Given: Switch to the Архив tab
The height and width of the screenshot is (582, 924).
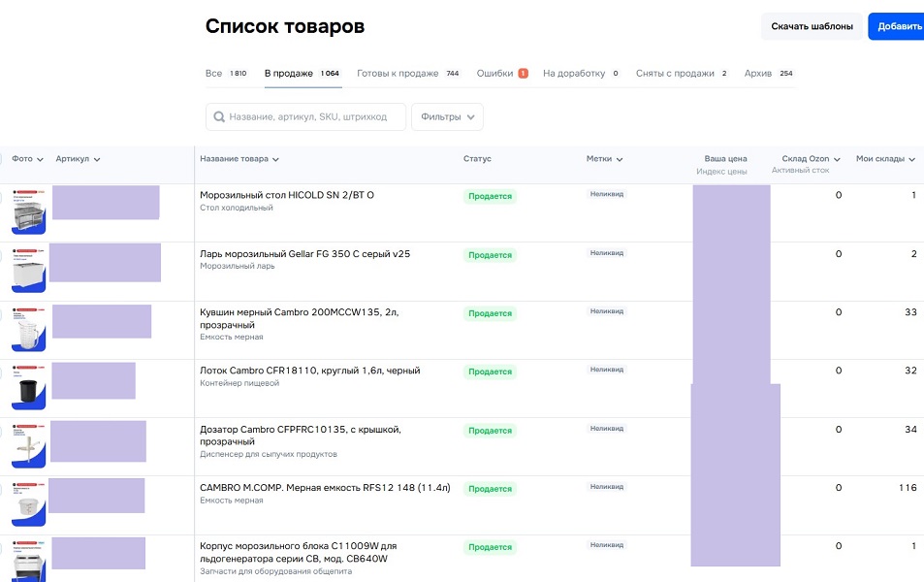Looking at the screenshot, I should pyautogui.click(x=757, y=74).
